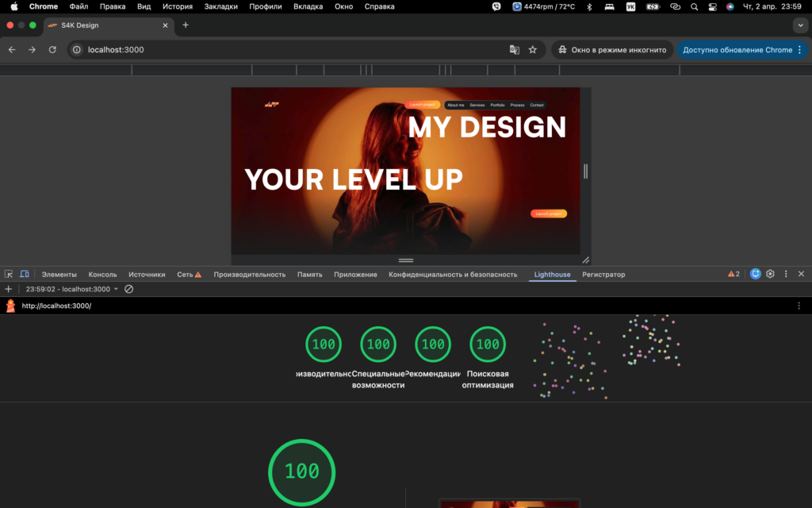Screen dimensions: 812x508
Task: Open the Viber menu bar icon
Action: (496, 6)
